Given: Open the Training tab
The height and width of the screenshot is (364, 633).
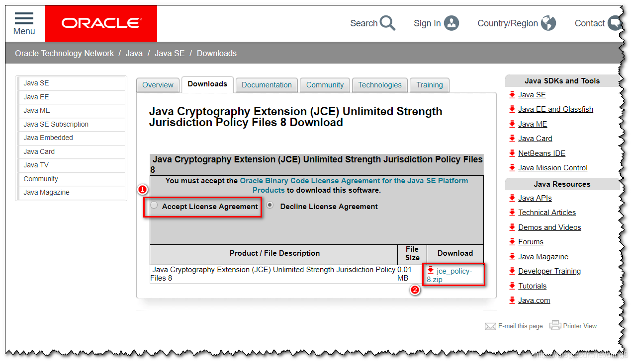Looking at the screenshot, I should pos(430,85).
